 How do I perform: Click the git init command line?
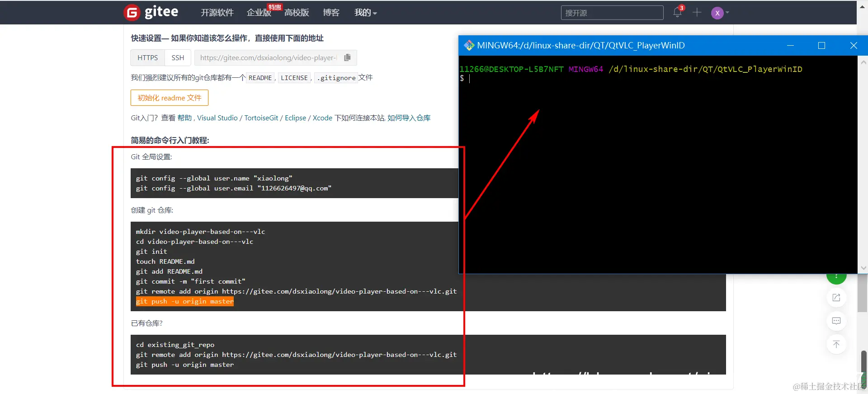[151, 252]
